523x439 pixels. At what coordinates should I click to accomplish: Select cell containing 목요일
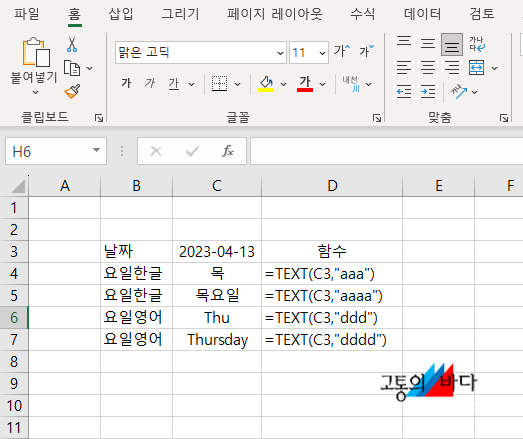pos(217,296)
